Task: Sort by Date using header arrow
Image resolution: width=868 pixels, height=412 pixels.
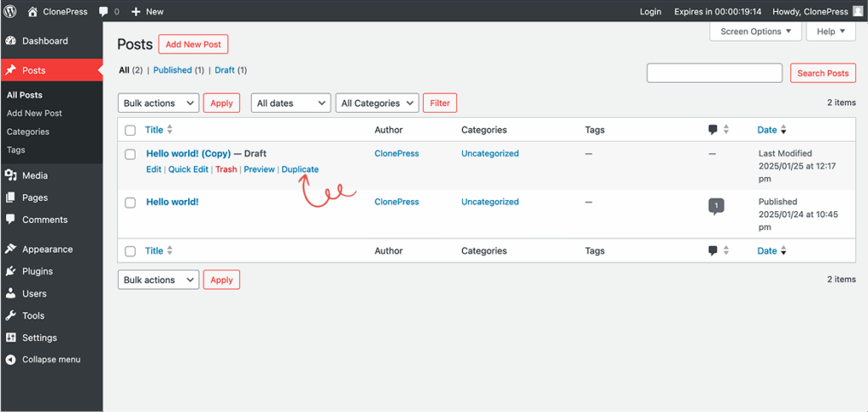Action: tap(783, 131)
